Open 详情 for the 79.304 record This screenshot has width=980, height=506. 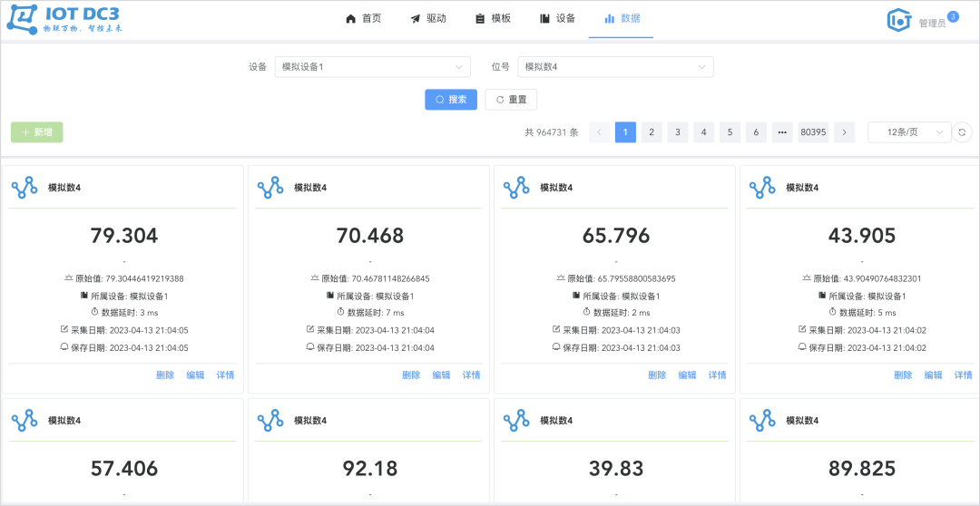[226, 375]
